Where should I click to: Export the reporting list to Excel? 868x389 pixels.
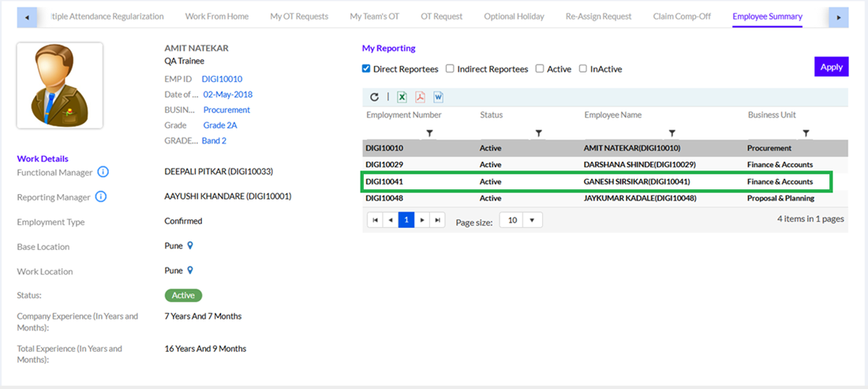(402, 97)
